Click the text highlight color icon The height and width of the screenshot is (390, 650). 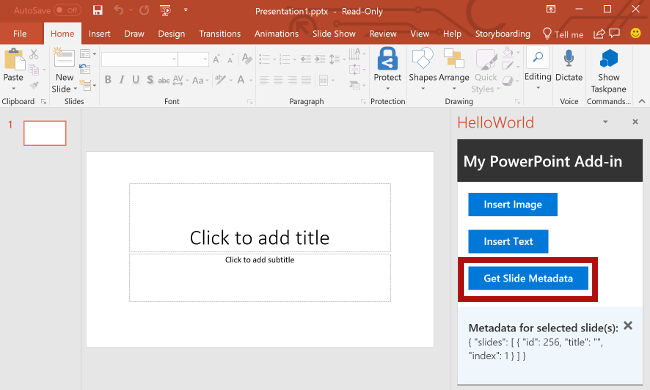(220, 80)
